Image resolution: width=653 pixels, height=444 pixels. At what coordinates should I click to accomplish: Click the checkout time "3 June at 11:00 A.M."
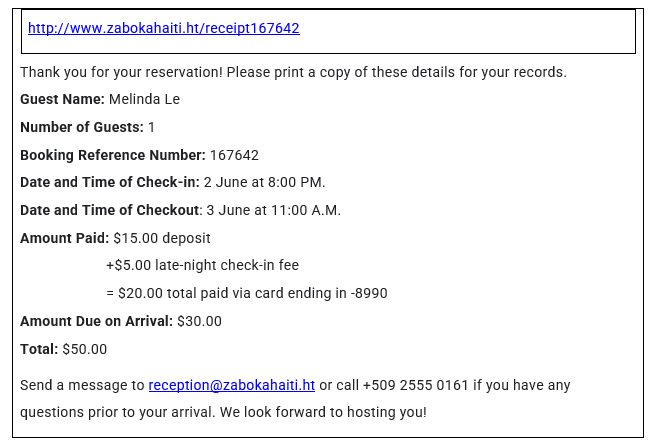click(273, 210)
